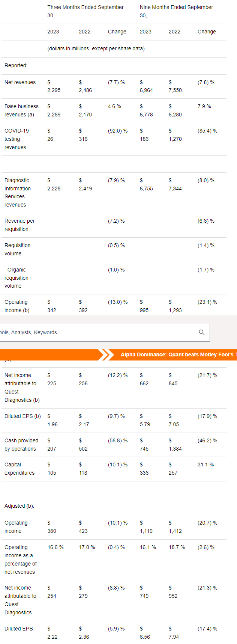Click the Organic requisition volume label
Image resolution: width=237 pixels, height=644 pixels.
click(17, 278)
